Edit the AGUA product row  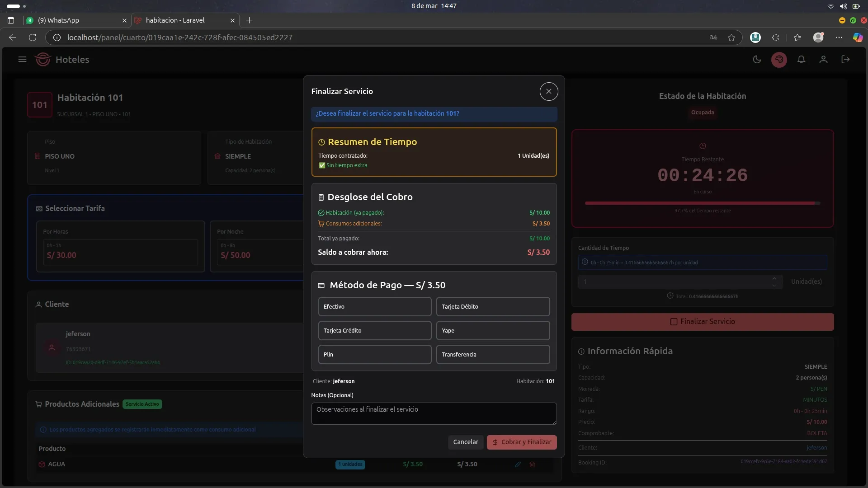click(518, 465)
